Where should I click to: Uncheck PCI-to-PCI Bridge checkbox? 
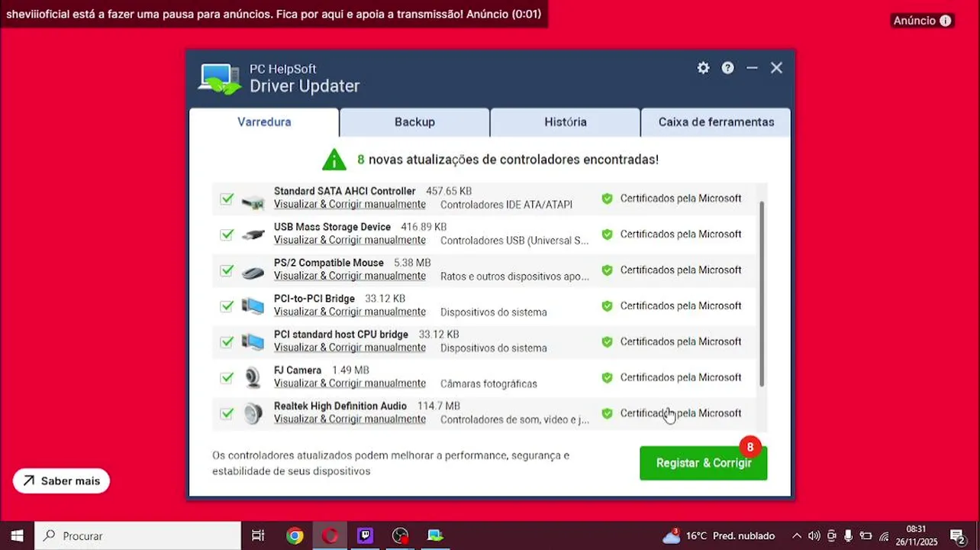227,306
